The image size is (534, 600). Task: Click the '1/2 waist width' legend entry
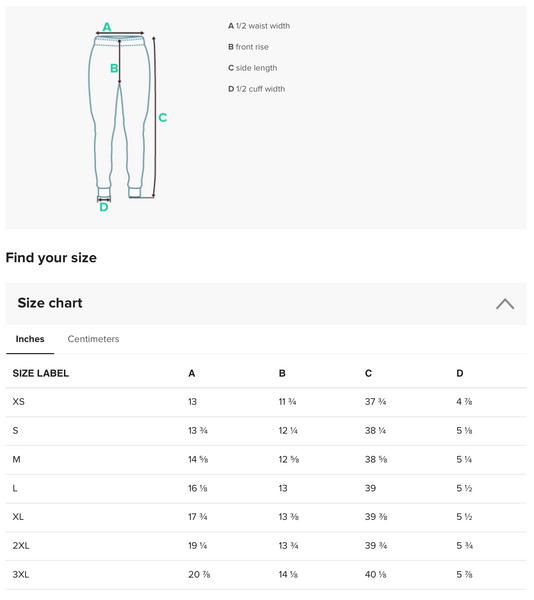click(261, 26)
